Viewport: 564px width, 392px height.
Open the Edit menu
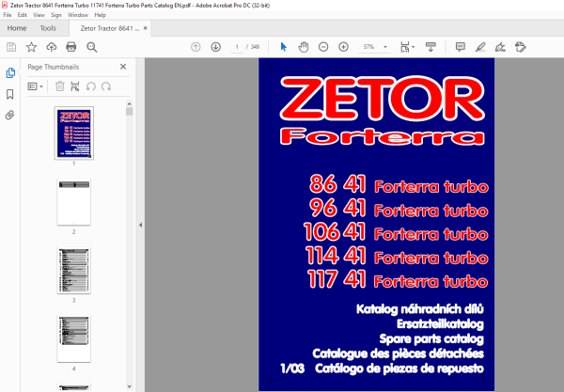(x=23, y=15)
